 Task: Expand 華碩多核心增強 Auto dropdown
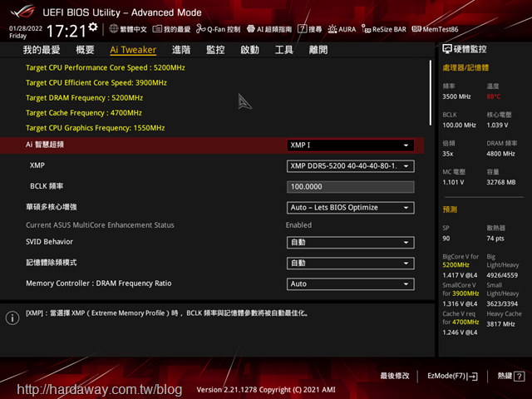[x=351, y=208]
